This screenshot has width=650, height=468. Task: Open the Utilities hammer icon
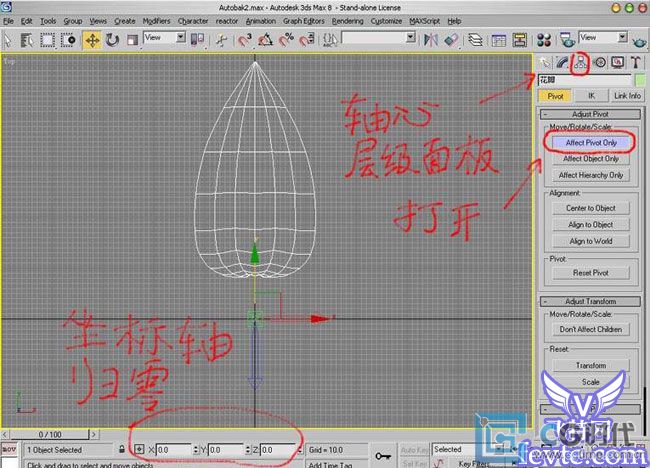point(636,61)
